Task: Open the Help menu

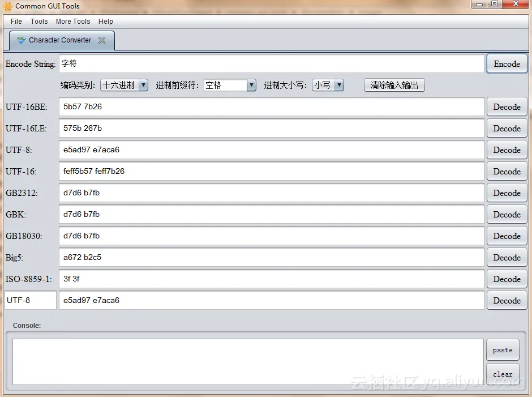Action: [105, 22]
